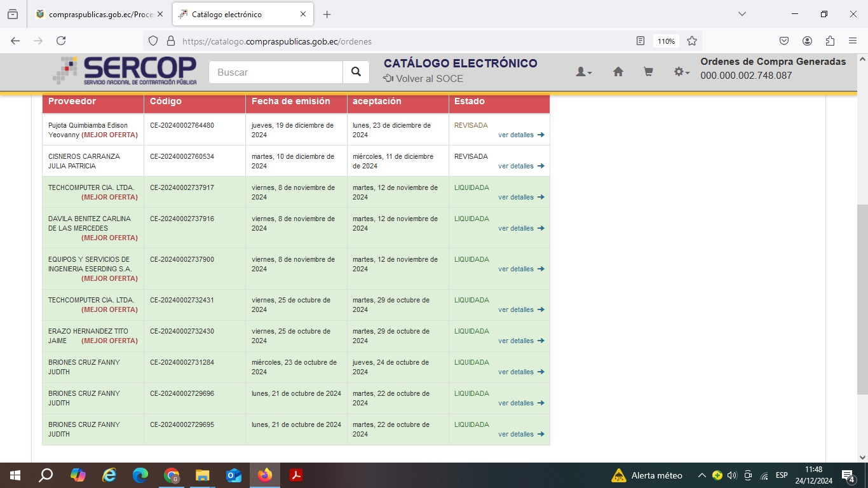Bookmark this page with star icon

pyautogui.click(x=692, y=41)
